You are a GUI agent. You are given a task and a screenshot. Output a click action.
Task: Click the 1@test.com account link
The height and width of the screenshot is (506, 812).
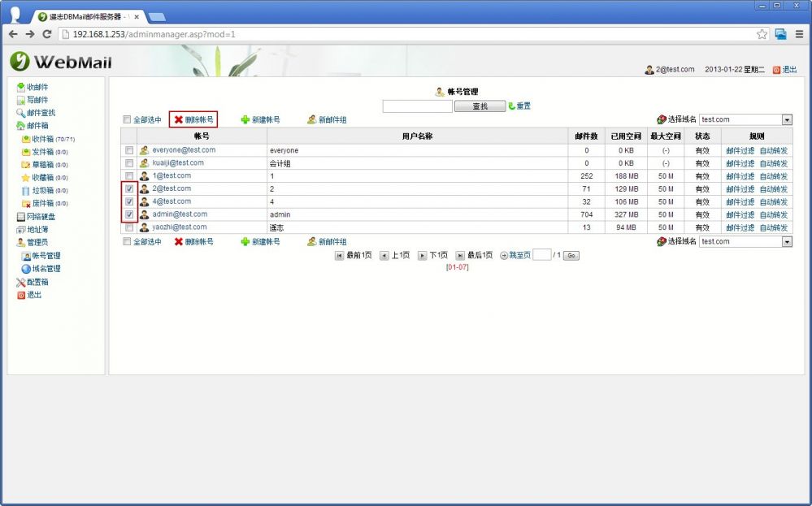click(x=172, y=176)
